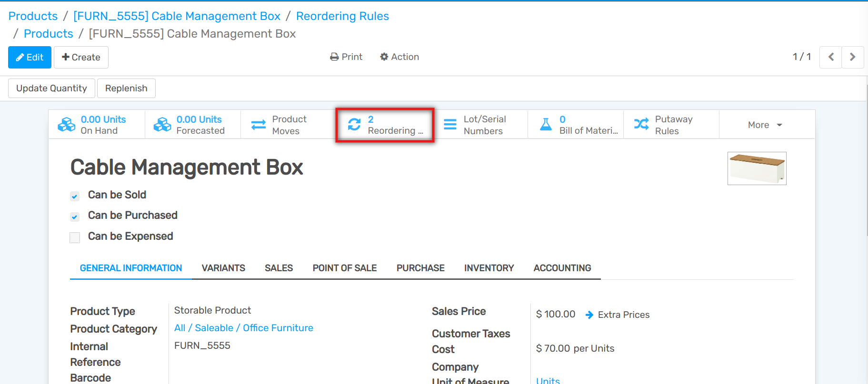Go to previous record arrow
Viewport: 868px width, 384px height.
[x=831, y=57]
